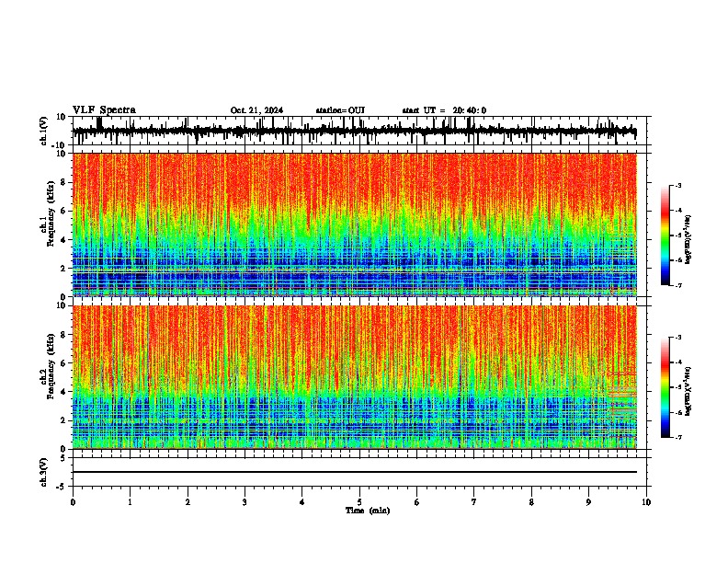
Task: Click the "8" kHz tick on ch.1 frequency axis
Action: [x=64, y=182]
